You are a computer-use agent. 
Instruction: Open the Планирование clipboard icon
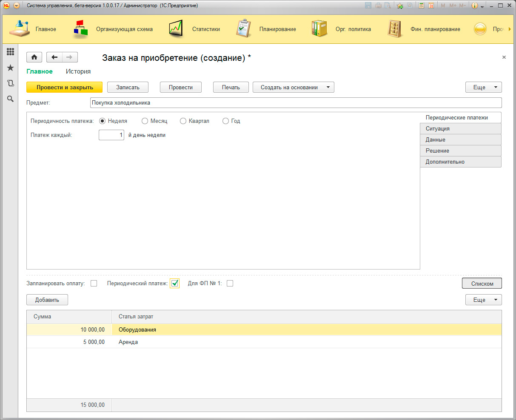click(x=244, y=29)
